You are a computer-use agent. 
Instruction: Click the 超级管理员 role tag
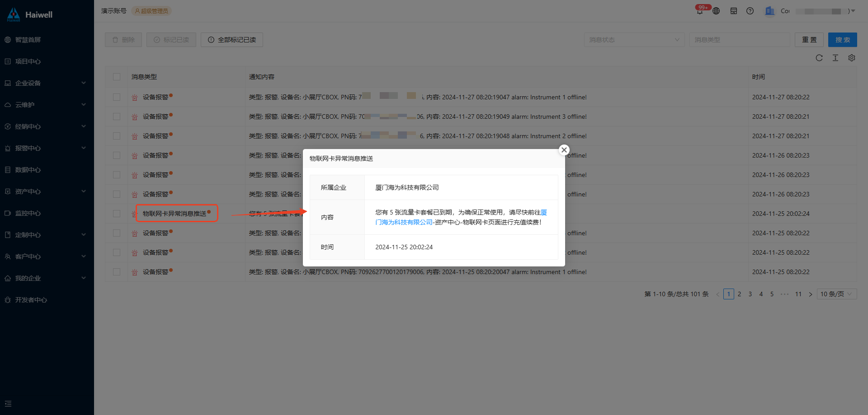tap(151, 11)
